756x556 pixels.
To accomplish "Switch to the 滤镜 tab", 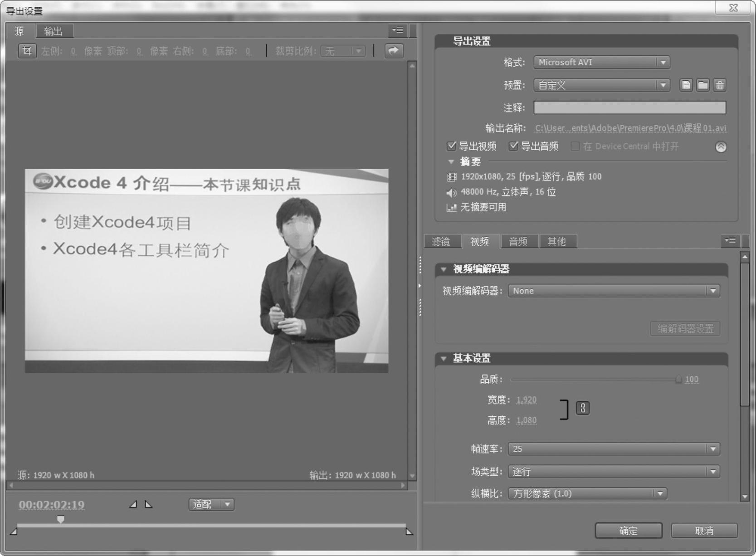I will [442, 242].
